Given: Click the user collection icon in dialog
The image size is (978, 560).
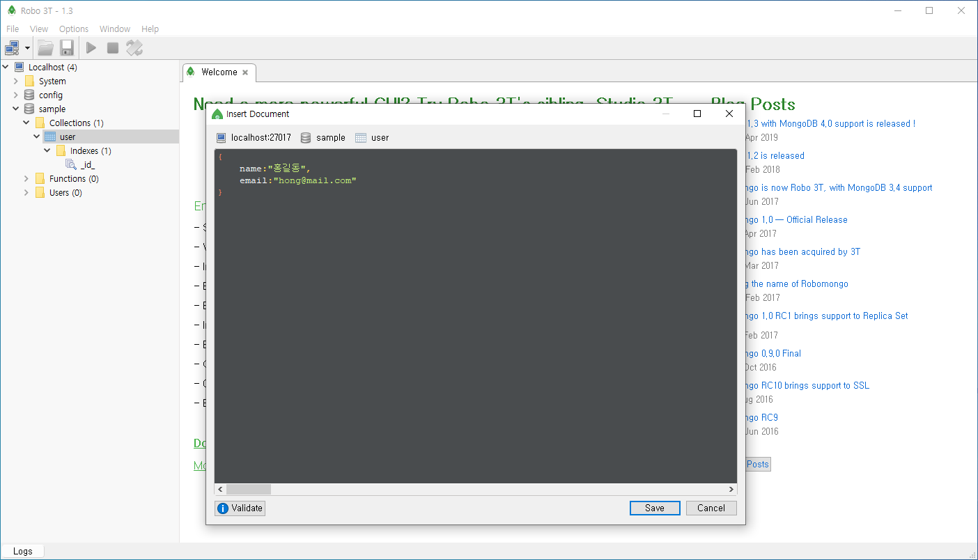Looking at the screenshot, I should coord(360,137).
